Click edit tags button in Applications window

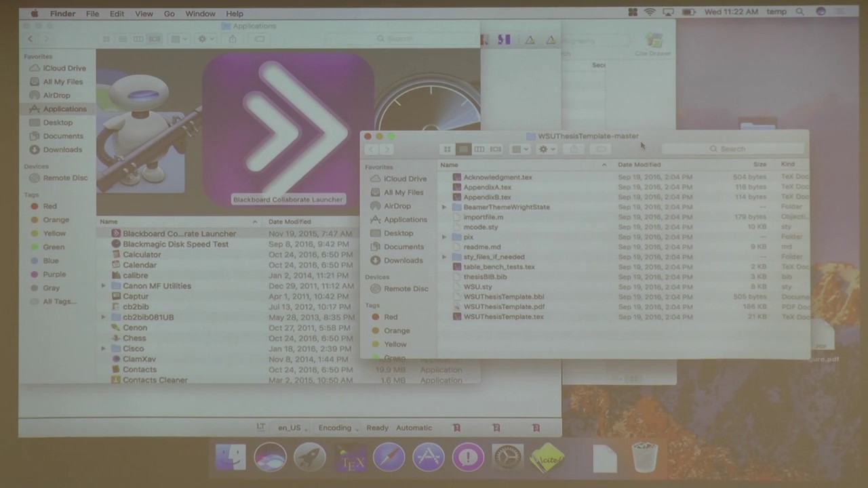259,39
